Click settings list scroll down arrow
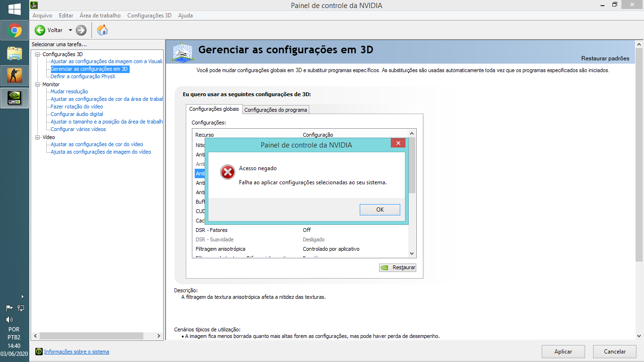The image size is (644, 362). click(412, 253)
